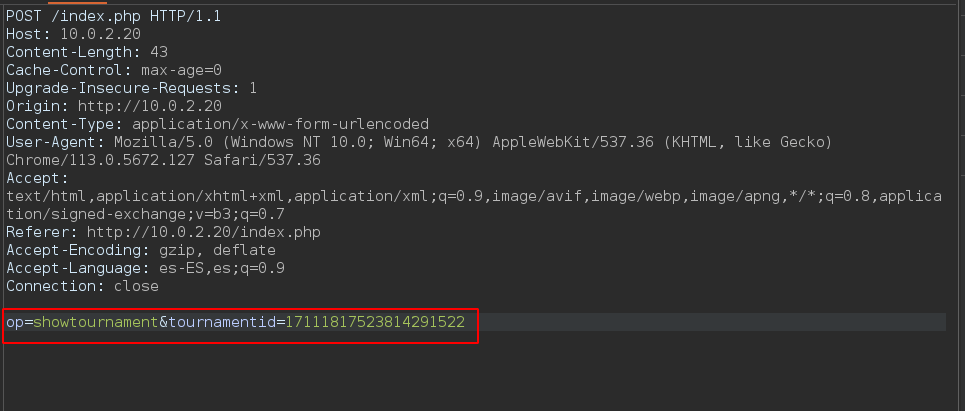
Task: Click the User-Agent header name
Action: point(48,142)
